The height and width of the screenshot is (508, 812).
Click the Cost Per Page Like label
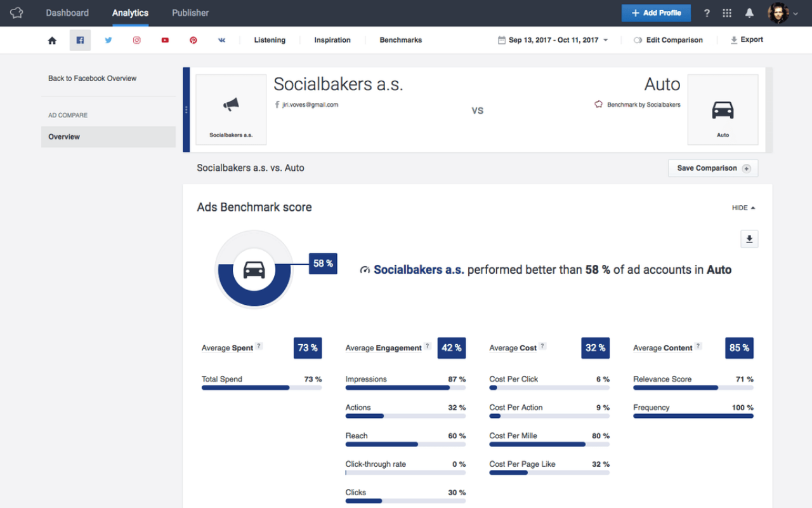tap(522, 464)
